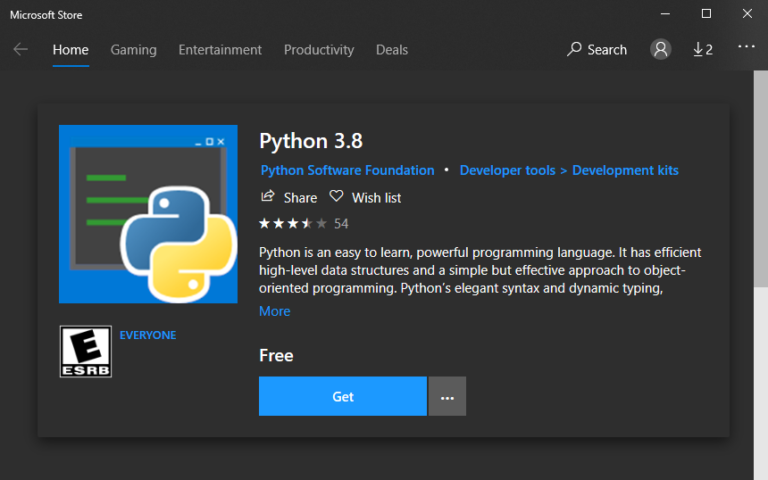Open the See more ellipsis menu
The width and height of the screenshot is (768, 480).
point(746,47)
